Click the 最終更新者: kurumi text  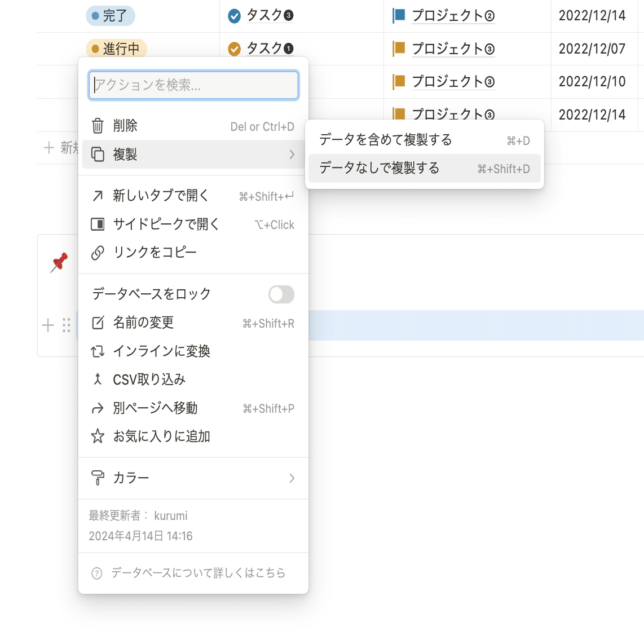138,516
